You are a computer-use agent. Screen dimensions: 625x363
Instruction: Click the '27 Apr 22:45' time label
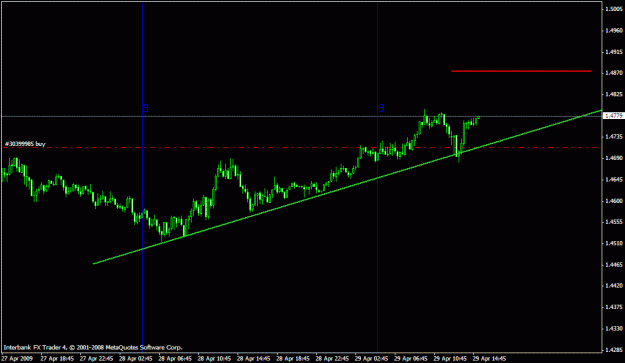tap(96, 359)
